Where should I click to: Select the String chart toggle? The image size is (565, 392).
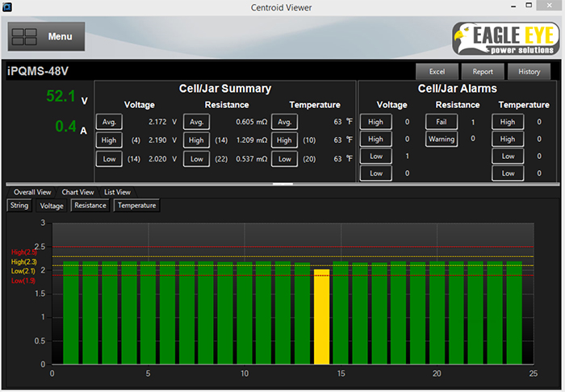pos(19,206)
